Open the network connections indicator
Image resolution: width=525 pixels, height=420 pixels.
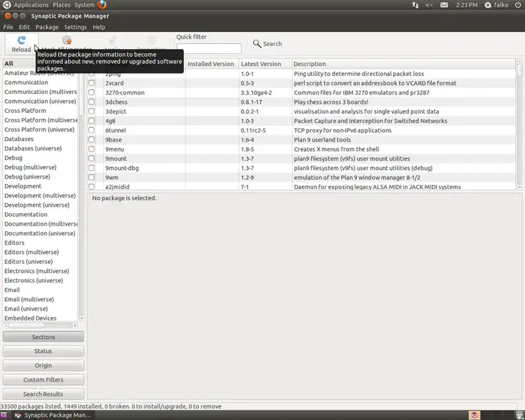tap(415, 5)
